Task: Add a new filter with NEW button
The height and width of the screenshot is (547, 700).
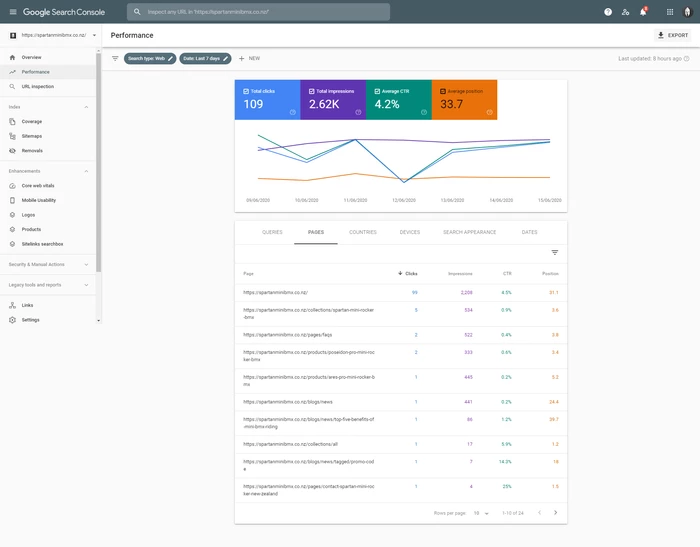Action: 249,58
